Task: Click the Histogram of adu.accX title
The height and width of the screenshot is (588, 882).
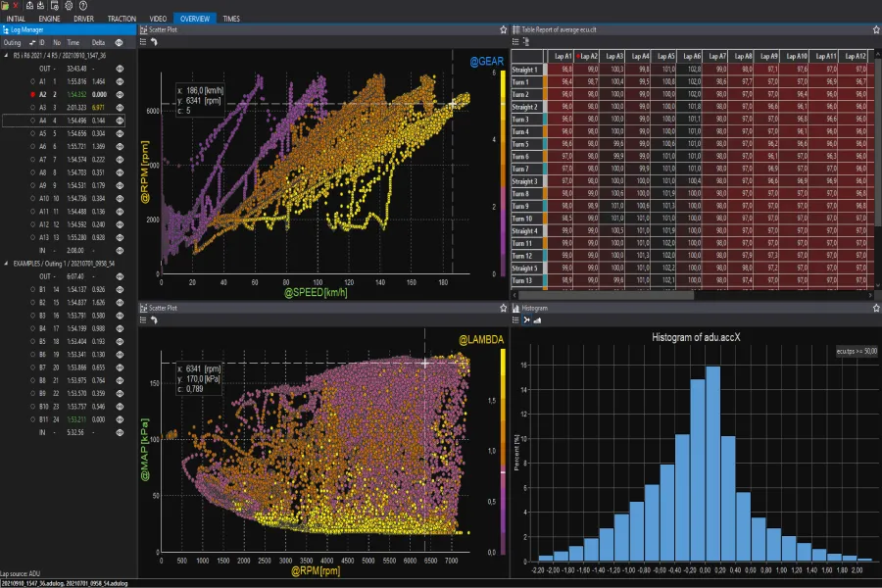Action: click(696, 337)
